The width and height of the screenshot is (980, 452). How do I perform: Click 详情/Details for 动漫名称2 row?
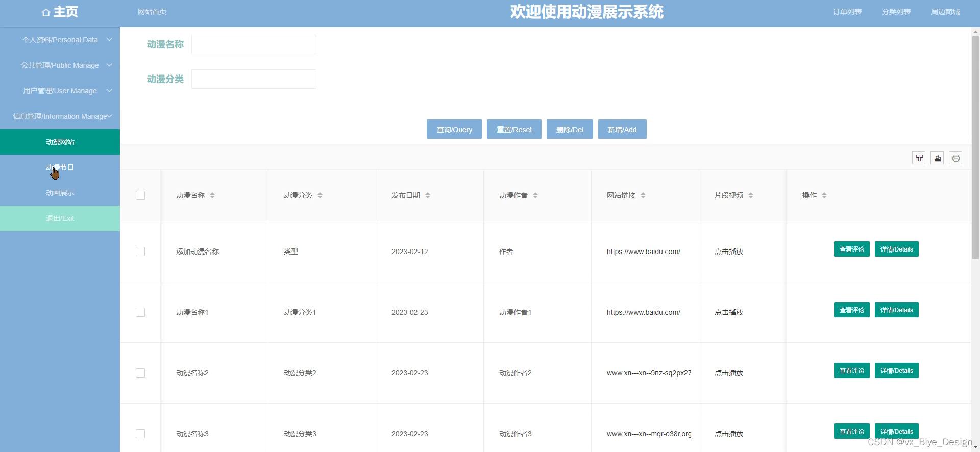tap(897, 370)
